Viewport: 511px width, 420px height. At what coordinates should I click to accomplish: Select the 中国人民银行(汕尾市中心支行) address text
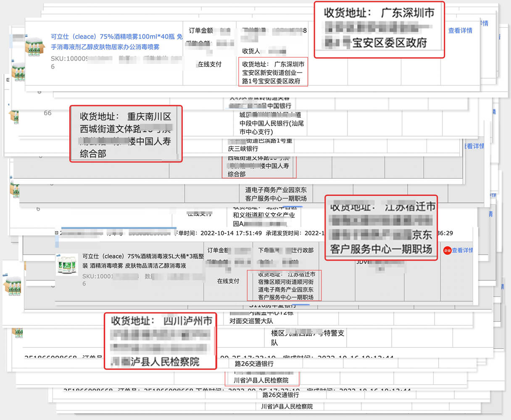[271, 127]
